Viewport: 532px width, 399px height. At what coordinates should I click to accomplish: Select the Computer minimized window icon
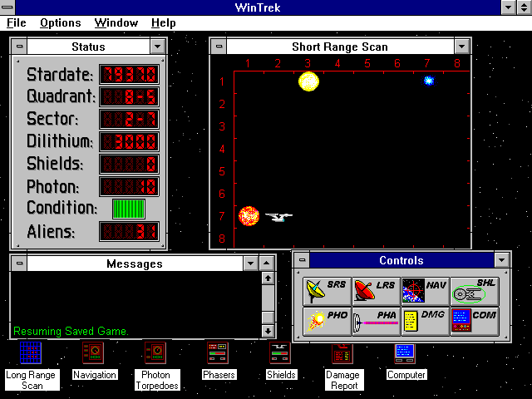[x=405, y=353]
